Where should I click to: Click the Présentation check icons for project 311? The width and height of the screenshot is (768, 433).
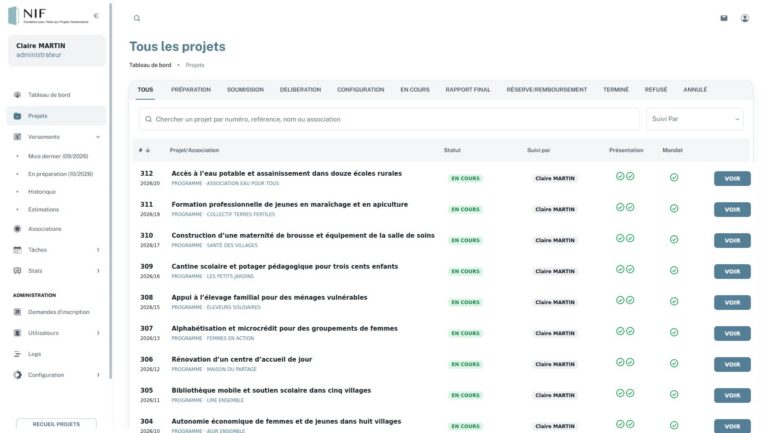[625, 207]
